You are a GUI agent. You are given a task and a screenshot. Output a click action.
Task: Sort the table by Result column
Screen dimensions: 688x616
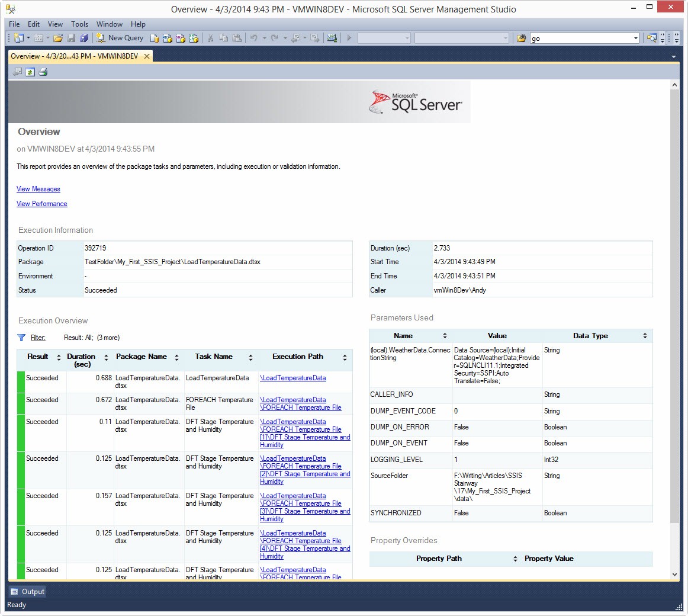[59, 358]
